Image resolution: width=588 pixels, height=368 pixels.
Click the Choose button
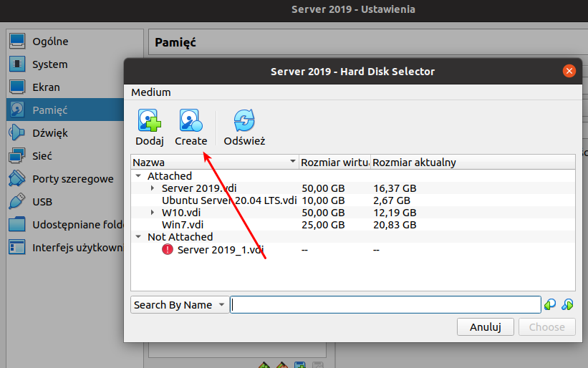click(546, 327)
